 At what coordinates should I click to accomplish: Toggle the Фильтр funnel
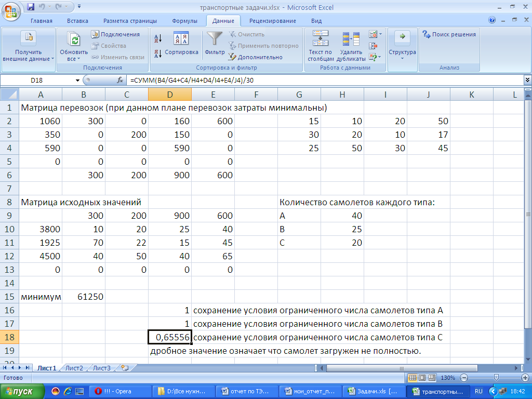[x=215, y=44]
